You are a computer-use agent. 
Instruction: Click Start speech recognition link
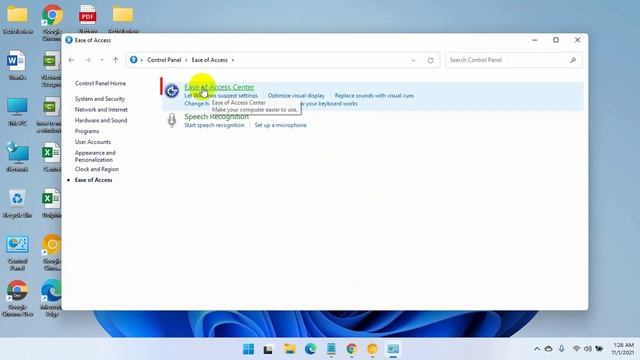pyautogui.click(x=214, y=125)
